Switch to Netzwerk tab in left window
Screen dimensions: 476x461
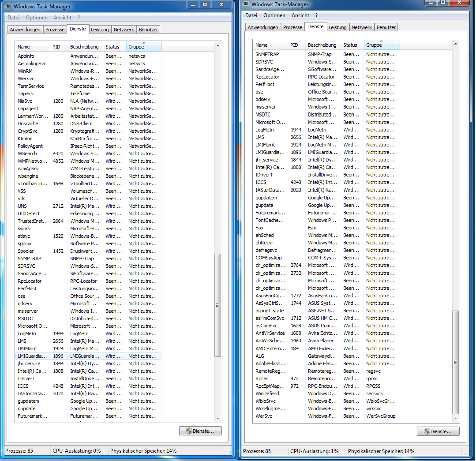pos(124,30)
